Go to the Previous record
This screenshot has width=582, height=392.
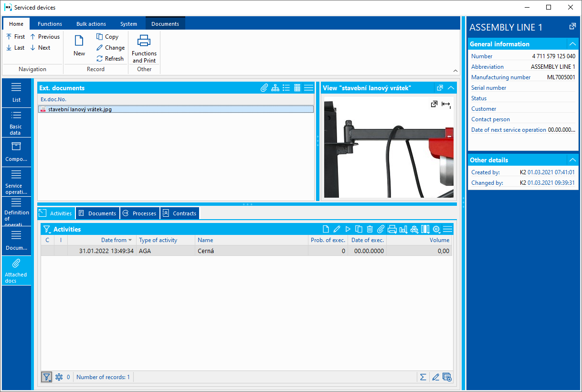[45, 36]
